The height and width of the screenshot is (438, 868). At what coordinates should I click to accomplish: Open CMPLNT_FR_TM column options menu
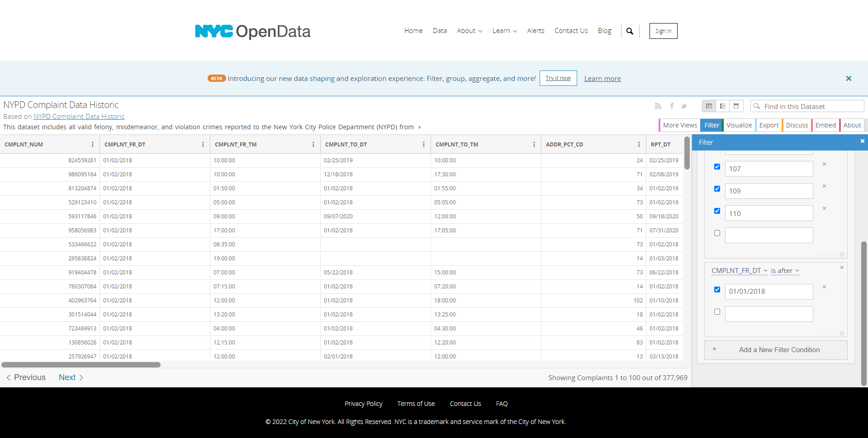coord(313,144)
